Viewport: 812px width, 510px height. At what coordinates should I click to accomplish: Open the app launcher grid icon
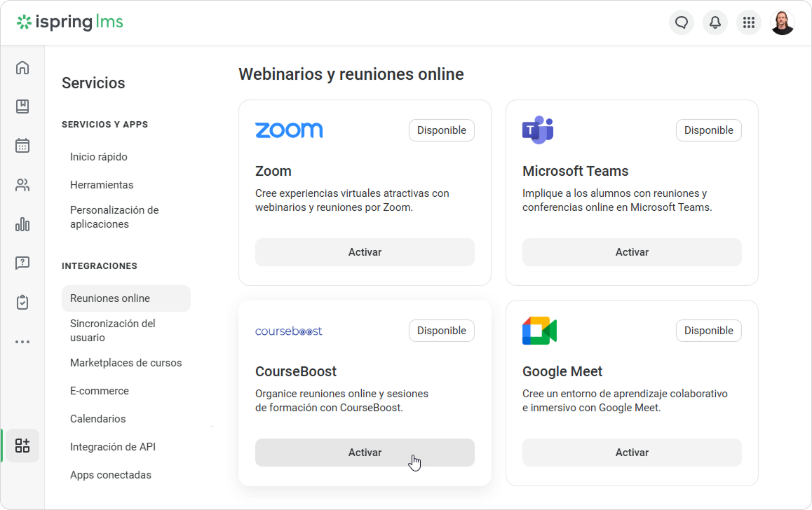[749, 22]
